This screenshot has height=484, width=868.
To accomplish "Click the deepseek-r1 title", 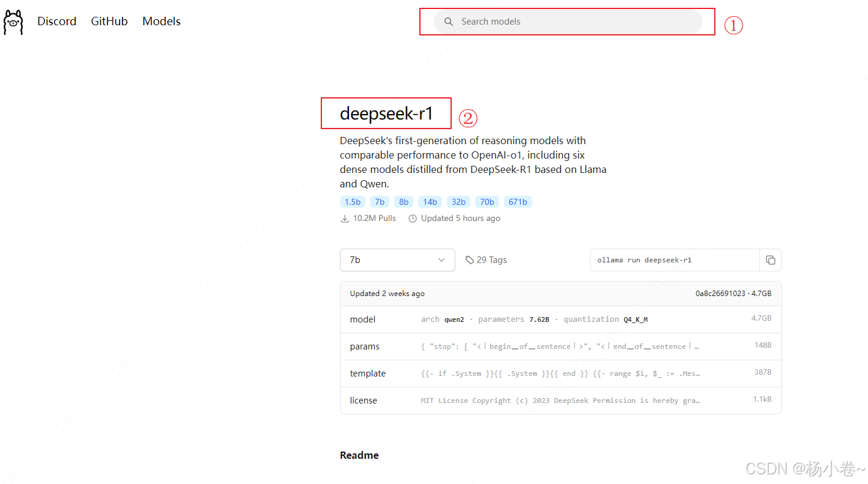I will (x=386, y=113).
